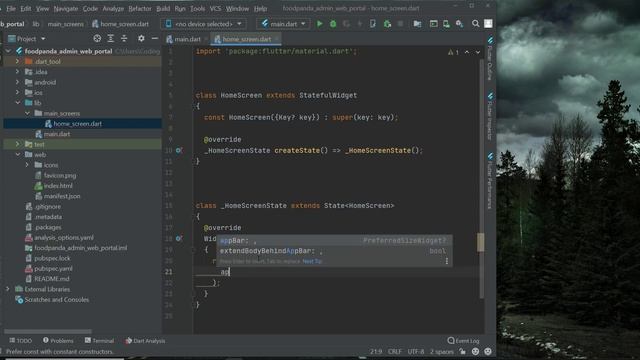Expand External Libraries node
The width and height of the screenshot is (640, 360).
[8, 289]
